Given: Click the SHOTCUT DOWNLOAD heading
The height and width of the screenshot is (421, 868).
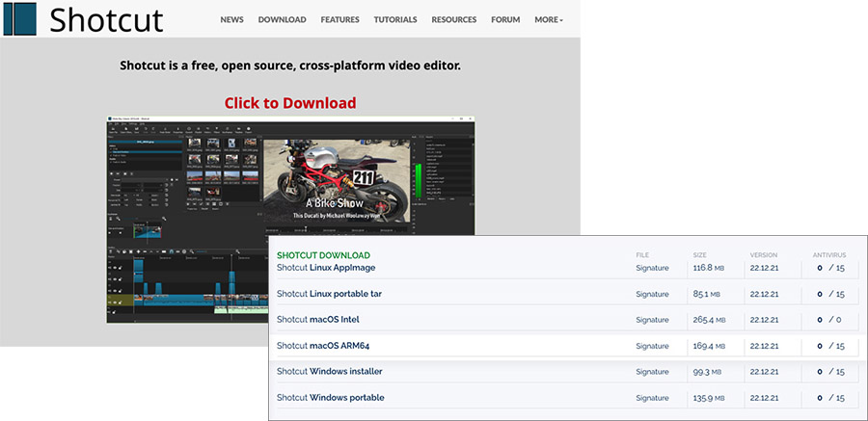Looking at the screenshot, I should pyautogui.click(x=323, y=255).
